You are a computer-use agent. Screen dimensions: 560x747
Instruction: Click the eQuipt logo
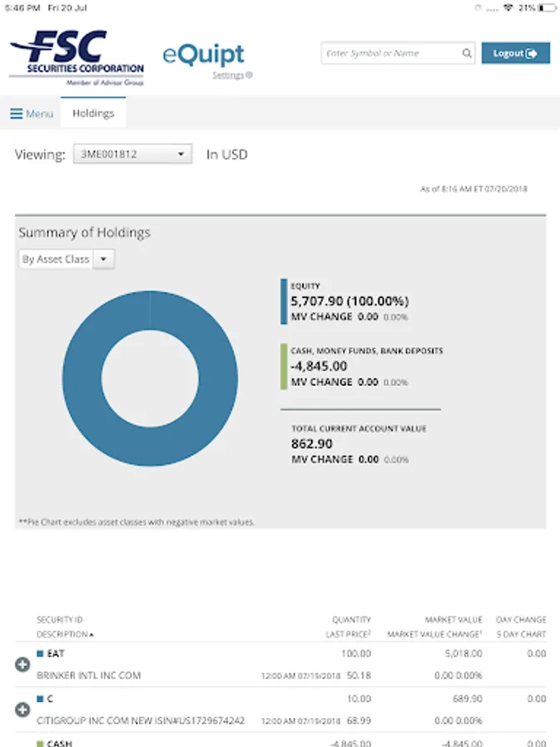coord(203,55)
